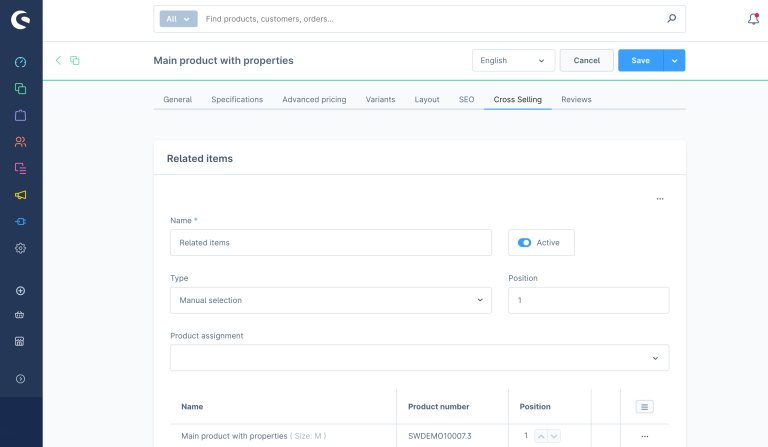Click the Main product with properties row name
The height and width of the screenshot is (447, 768).
[x=234, y=436]
